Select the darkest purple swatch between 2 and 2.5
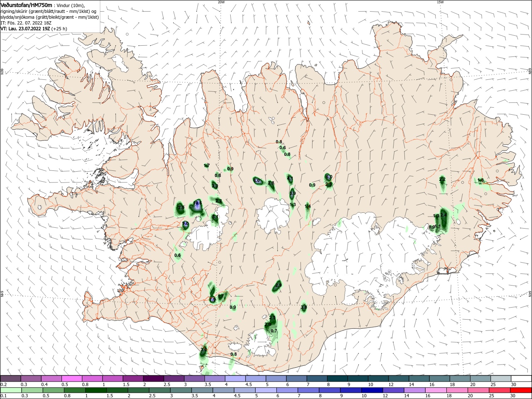The image size is (532, 399). [153, 379]
